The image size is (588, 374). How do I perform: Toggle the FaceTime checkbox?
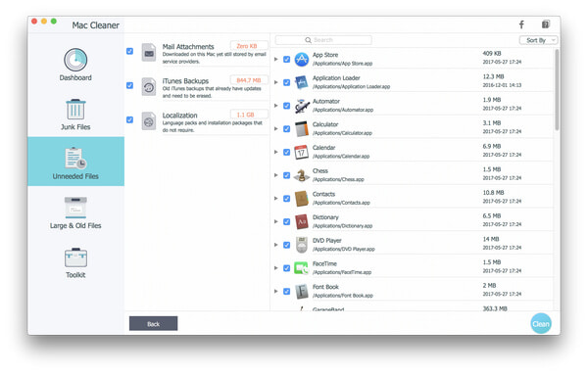[286, 268]
